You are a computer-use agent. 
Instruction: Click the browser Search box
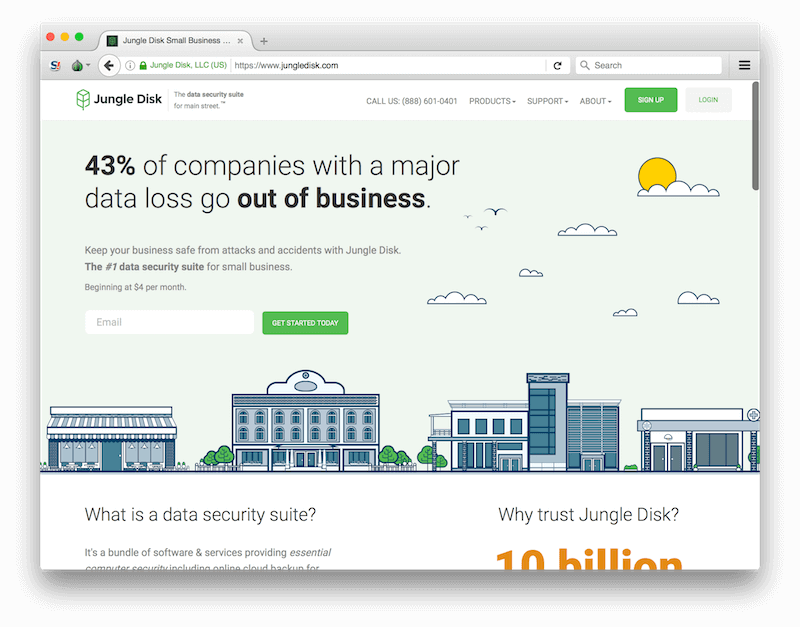coord(648,65)
